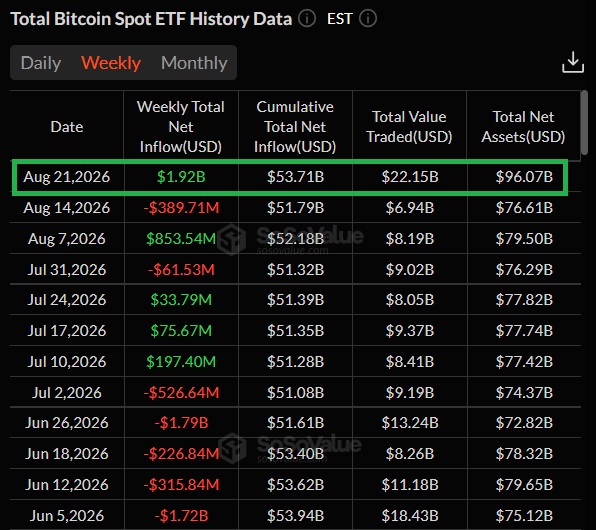
Task: Click the -$315.84M outflow value
Action: 181,484
